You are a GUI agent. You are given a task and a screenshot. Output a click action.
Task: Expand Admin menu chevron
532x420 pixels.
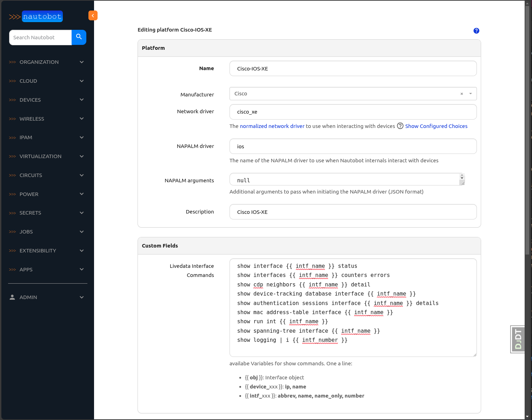(x=82, y=297)
